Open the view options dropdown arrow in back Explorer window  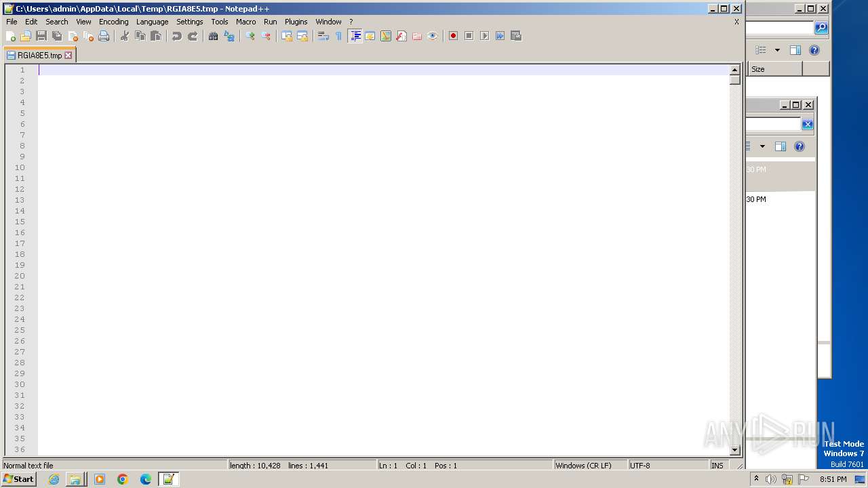[x=777, y=50]
